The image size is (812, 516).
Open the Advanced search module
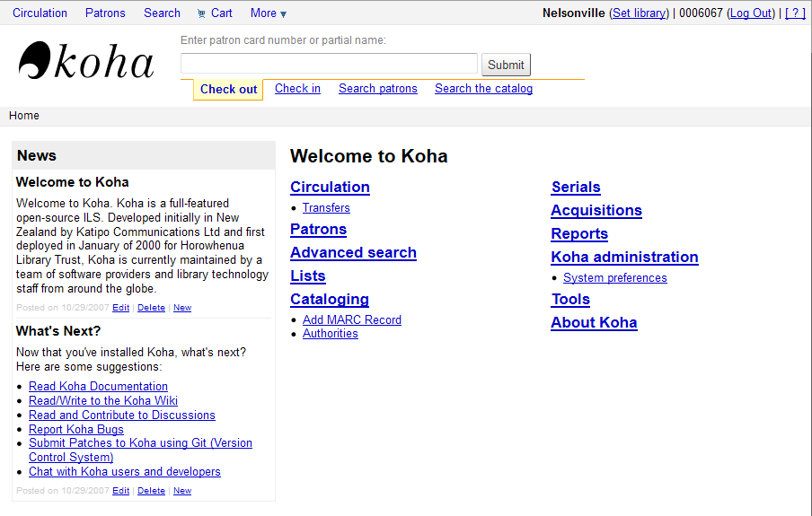tap(353, 252)
